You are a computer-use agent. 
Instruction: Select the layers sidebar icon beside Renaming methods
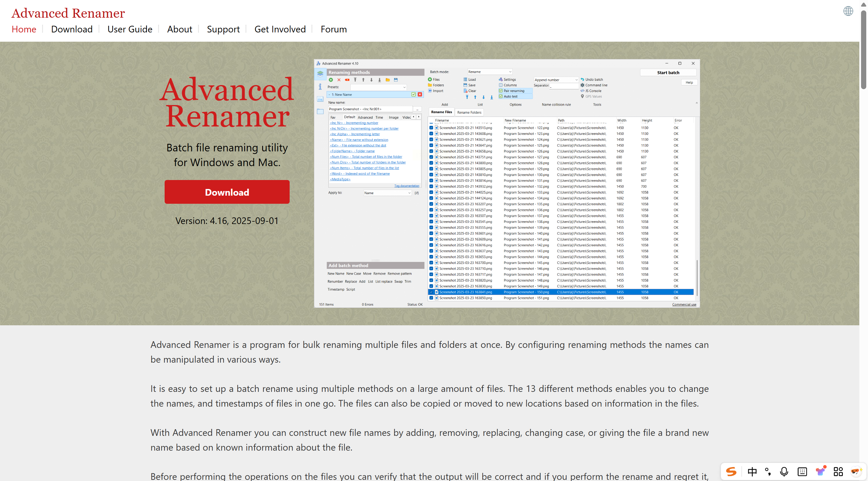[320, 74]
